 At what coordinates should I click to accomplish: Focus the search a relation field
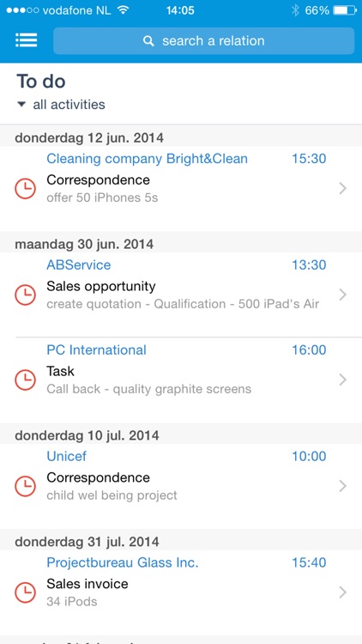click(x=203, y=40)
